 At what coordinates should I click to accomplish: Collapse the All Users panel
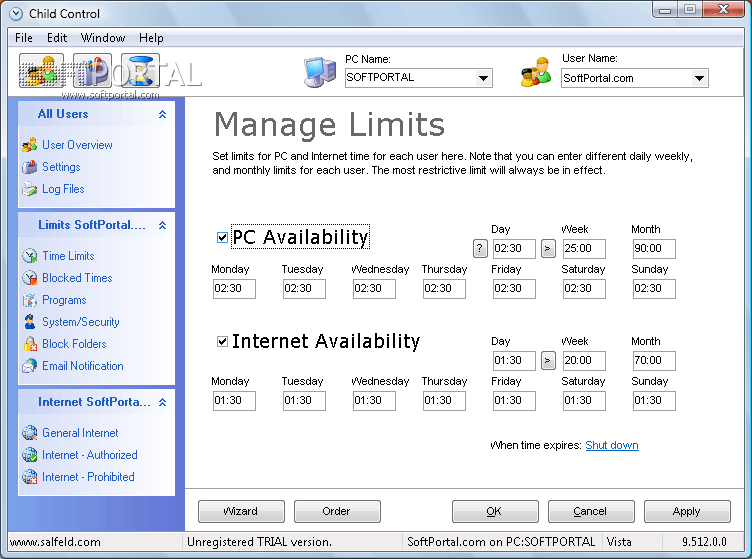163,114
